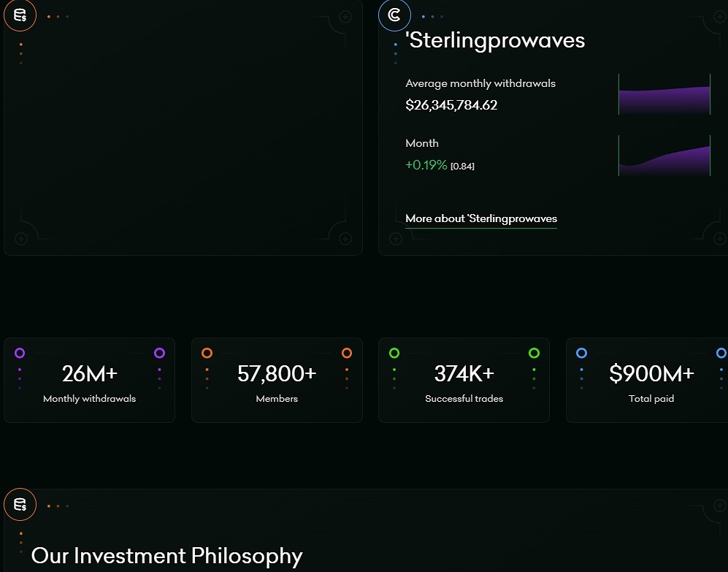Click the lower-left plus circle in the 'Sterlingprowaves card
The height and width of the screenshot is (572, 728).
395,238
